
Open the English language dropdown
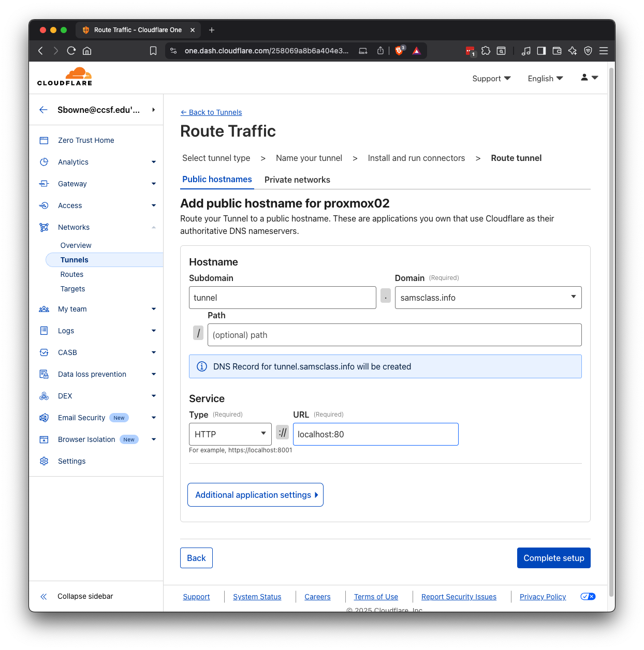[545, 78]
